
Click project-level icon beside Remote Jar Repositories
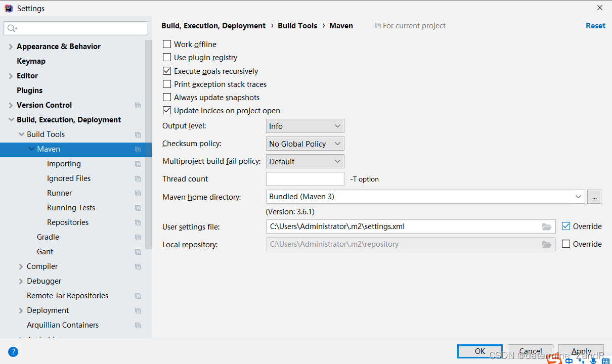point(138,296)
